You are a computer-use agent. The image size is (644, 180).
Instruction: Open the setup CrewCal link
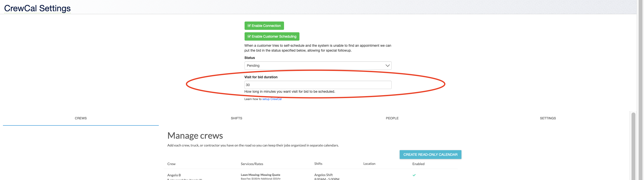click(x=272, y=99)
